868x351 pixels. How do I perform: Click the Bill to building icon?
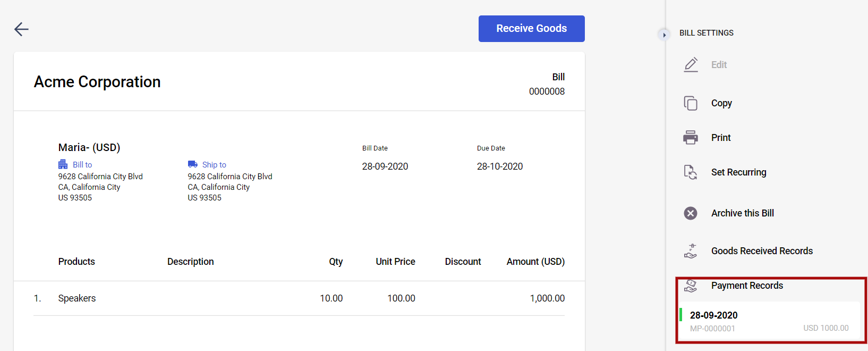tap(63, 164)
